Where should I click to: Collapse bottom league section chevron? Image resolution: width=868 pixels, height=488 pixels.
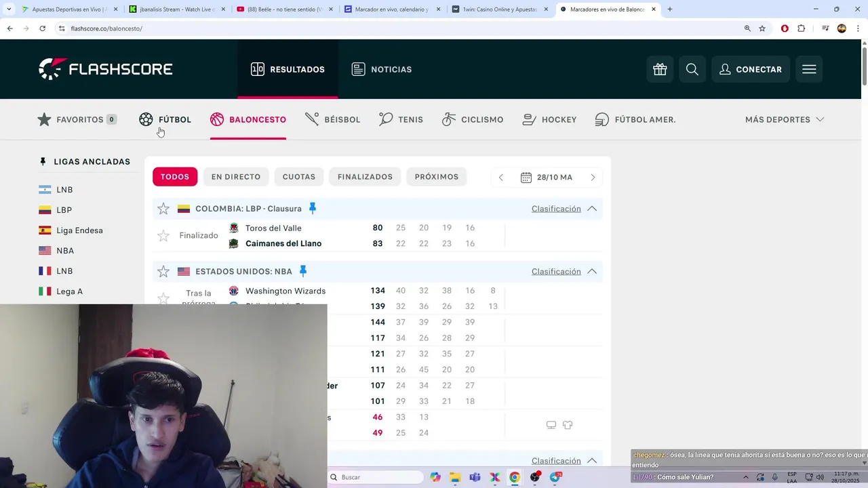pos(592,461)
